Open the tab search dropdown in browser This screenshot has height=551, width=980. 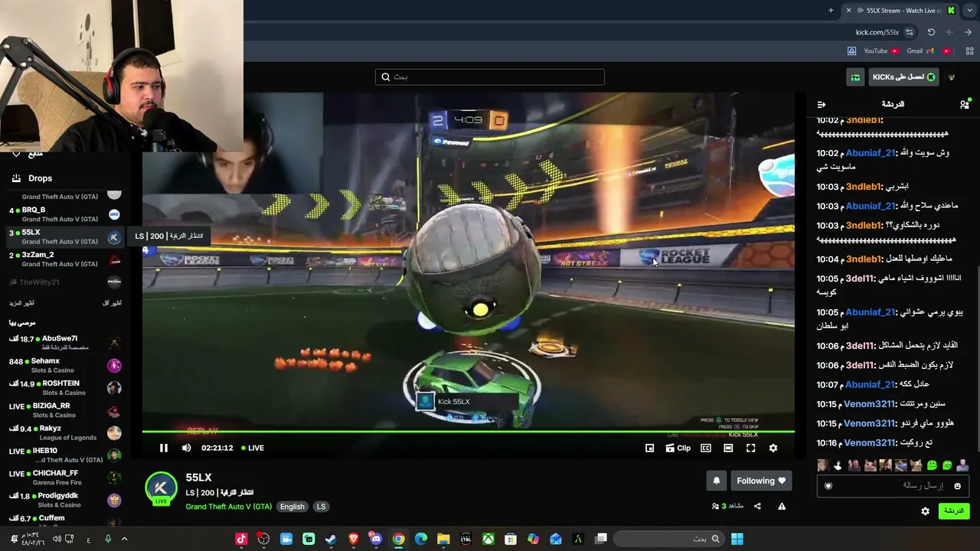(x=970, y=11)
